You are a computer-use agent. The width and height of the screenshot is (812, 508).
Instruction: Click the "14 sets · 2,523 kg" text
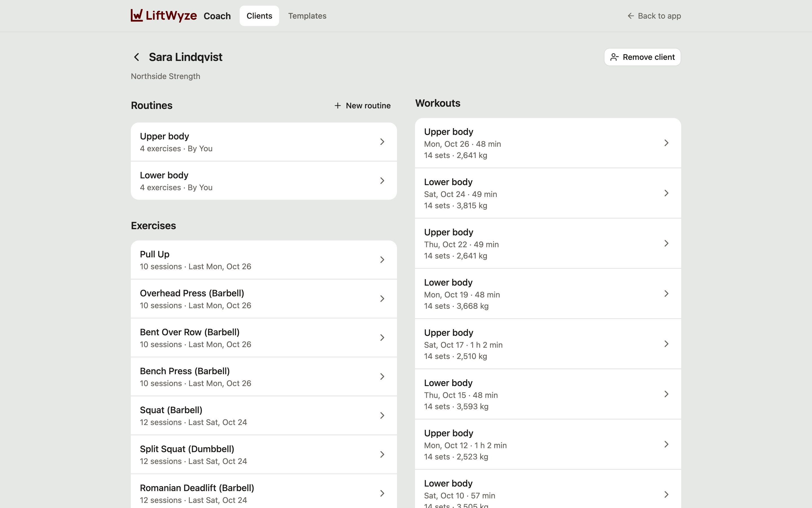[456, 457]
